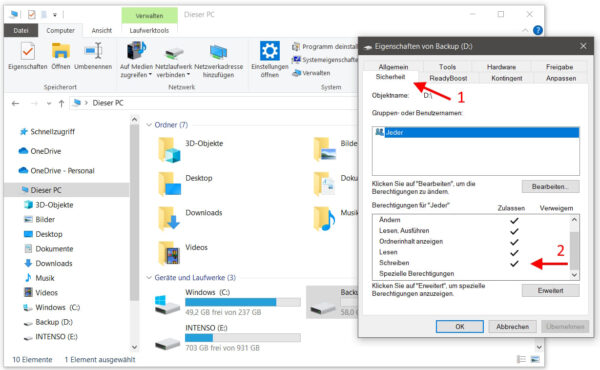600x370 pixels.
Task: Click the Bearbeiten button
Action: coord(550,187)
